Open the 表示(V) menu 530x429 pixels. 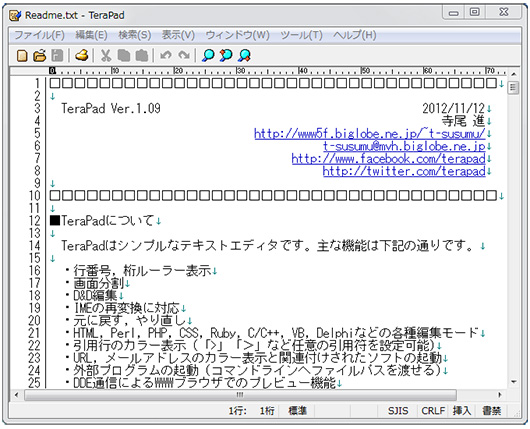[x=178, y=35]
